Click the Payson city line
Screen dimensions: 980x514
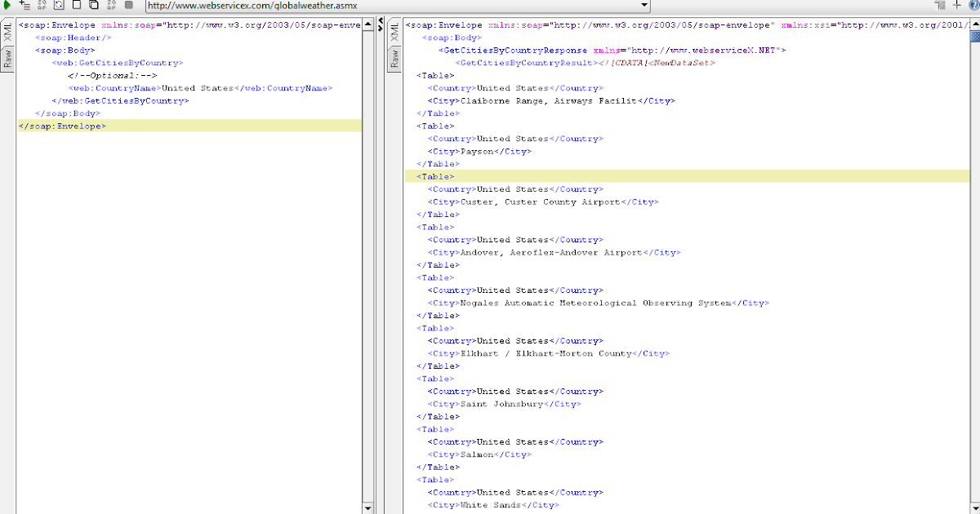pyautogui.click(x=479, y=152)
